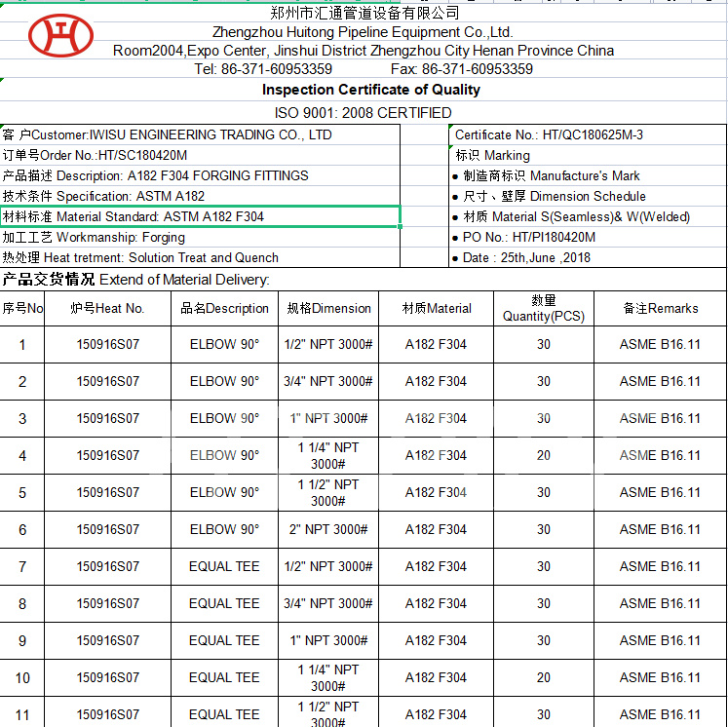Select the ISO 9001: 2008 CERTIFIED cell
The width and height of the screenshot is (728, 727).
tap(364, 113)
